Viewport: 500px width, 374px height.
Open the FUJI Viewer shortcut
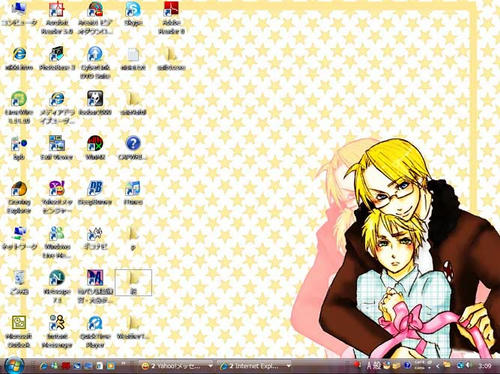57,148
